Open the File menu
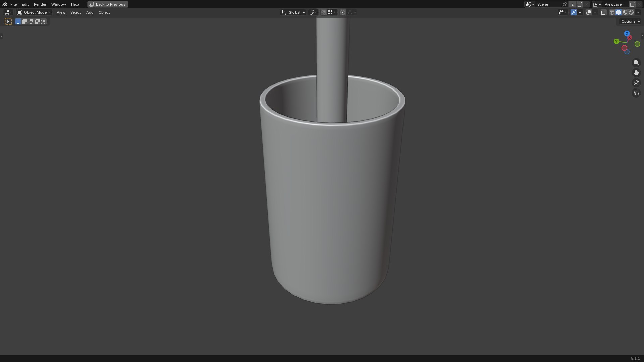Viewport: 644px width, 362px height. (13, 4)
